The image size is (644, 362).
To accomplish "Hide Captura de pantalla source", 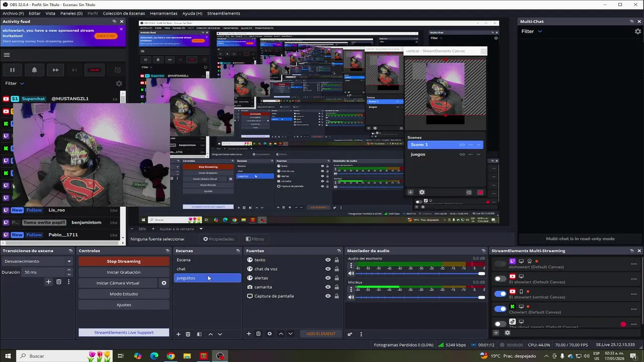I will tap(328, 296).
